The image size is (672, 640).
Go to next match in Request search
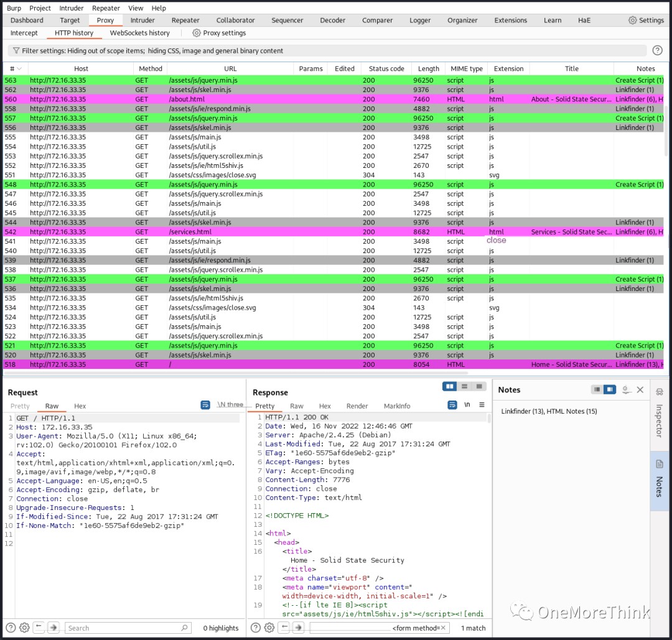point(53,628)
